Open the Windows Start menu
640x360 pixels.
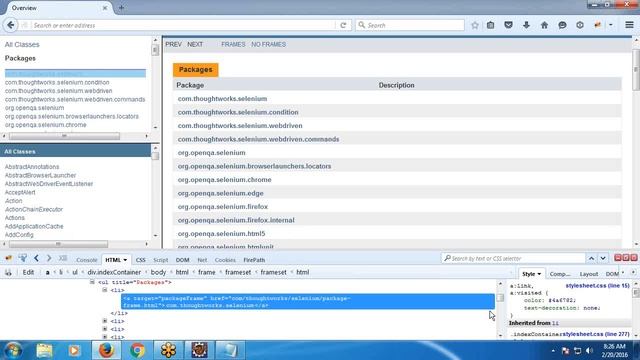tap(14, 350)
